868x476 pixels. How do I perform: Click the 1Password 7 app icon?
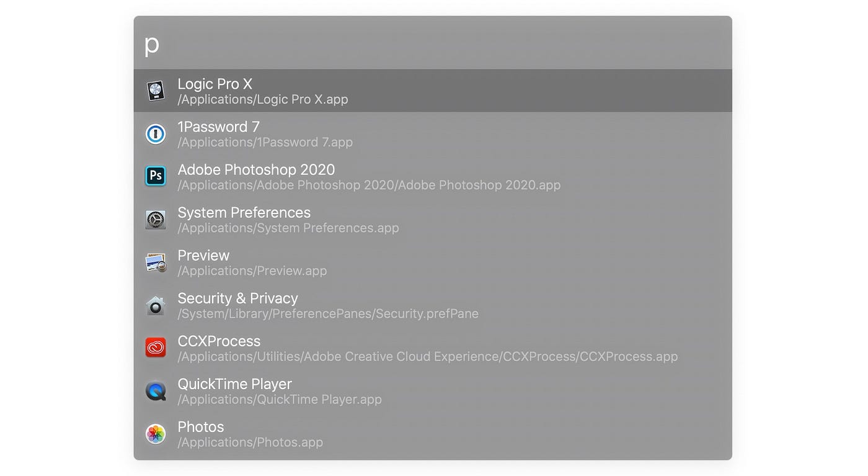point(156,133)
